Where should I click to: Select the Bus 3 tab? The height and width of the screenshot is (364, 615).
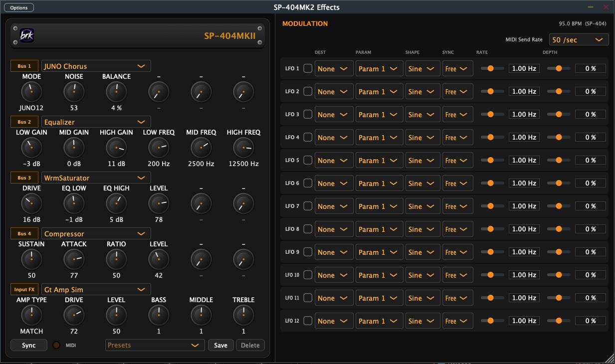click(x=24, y=178)
